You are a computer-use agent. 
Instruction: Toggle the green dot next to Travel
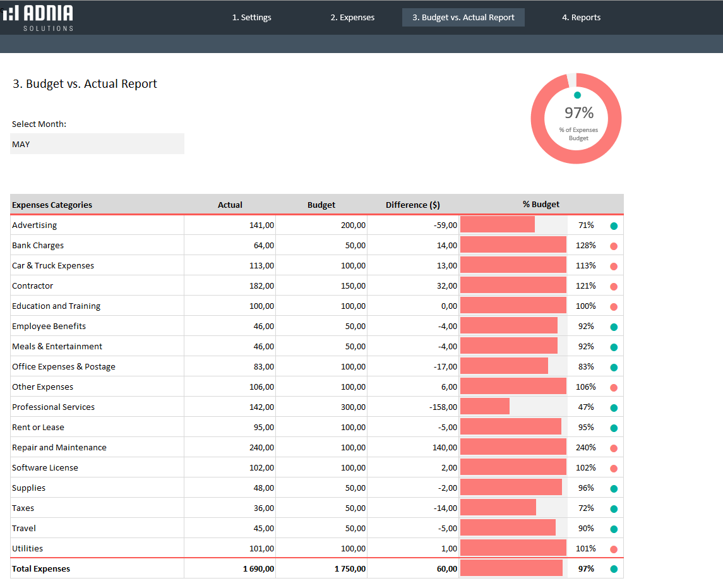tap(613, 528)
